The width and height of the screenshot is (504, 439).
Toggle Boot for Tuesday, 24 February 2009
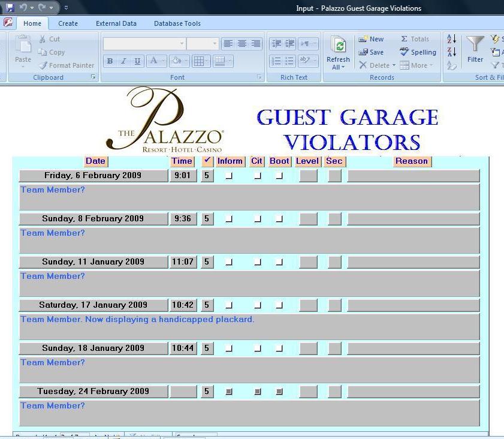(x=279, y=392)
